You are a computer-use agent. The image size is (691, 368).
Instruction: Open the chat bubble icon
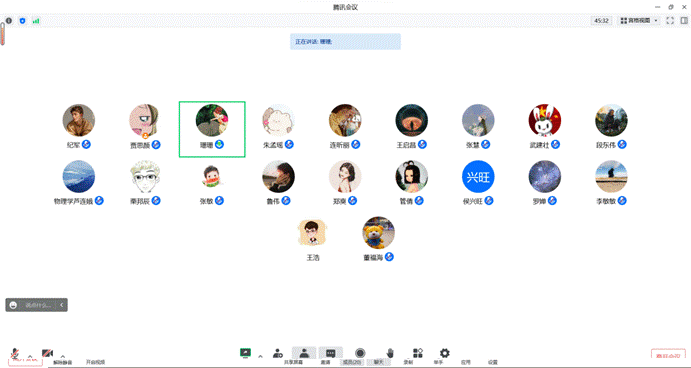point(331,353)
